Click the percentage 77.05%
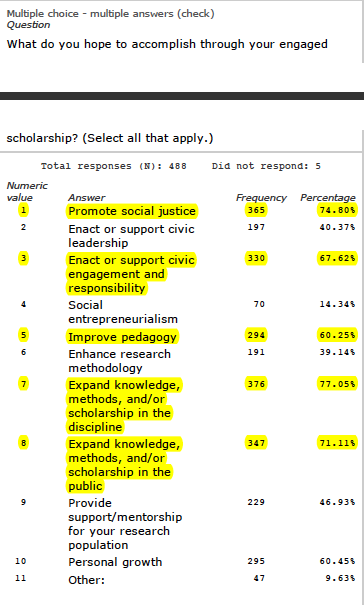 337,384
